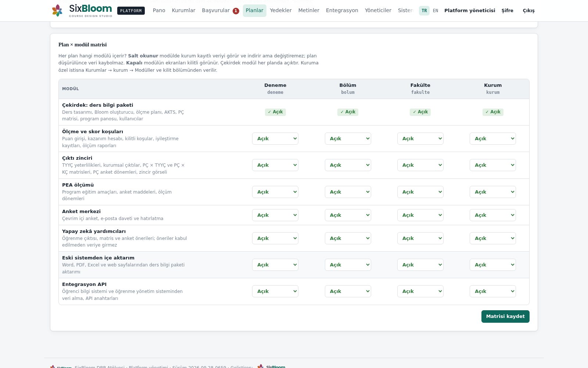The image size is (588, 368).
Task: Open Ölçme ve skor koşulları Deneme dropdown
Action: pos(275,139)
